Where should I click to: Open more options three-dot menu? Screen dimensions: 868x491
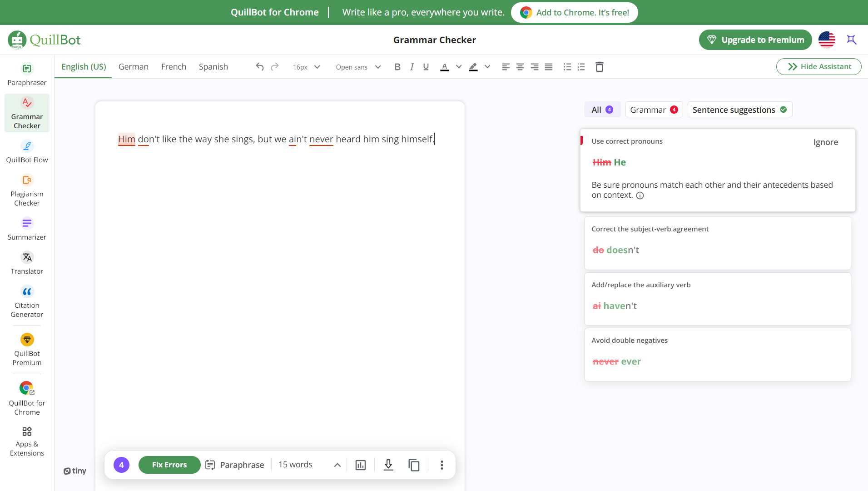tap(441, 465)
